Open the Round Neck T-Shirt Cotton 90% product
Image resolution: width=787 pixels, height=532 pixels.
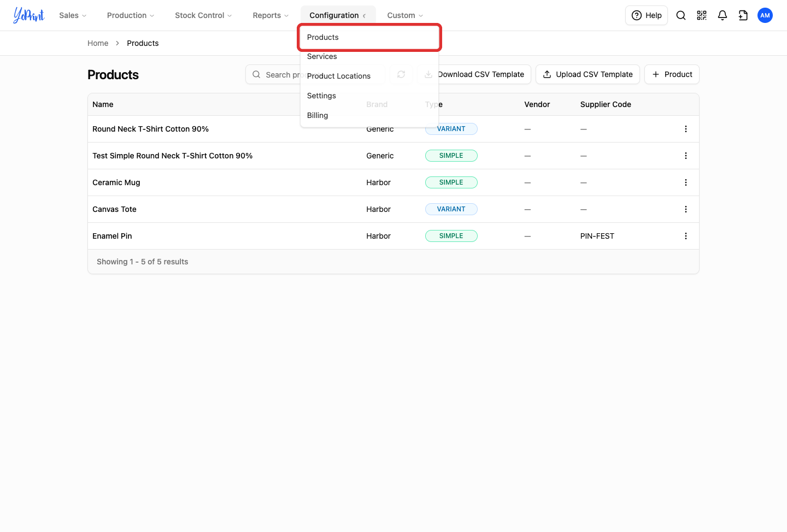[150, 129]
